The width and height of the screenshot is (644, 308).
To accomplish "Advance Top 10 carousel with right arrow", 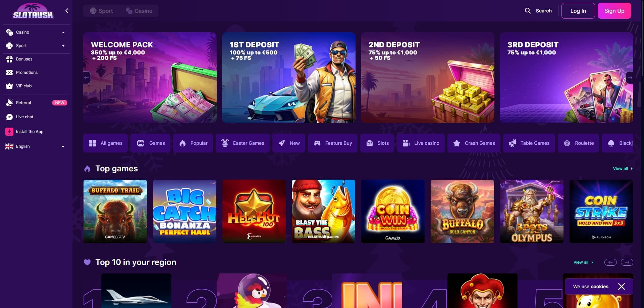I will pos(627,262).
